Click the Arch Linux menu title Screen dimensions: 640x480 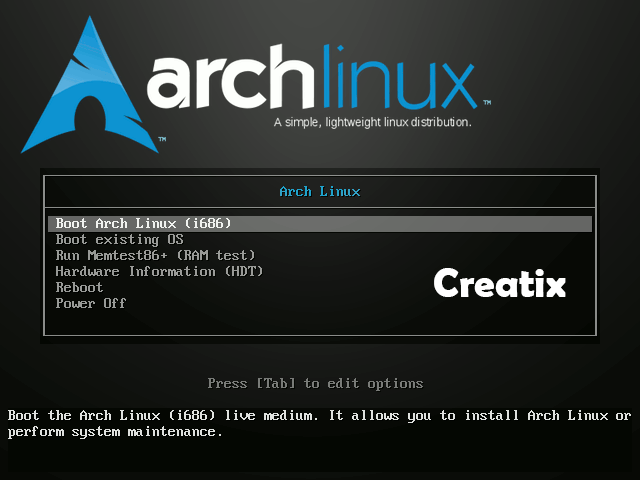[320, 191]
